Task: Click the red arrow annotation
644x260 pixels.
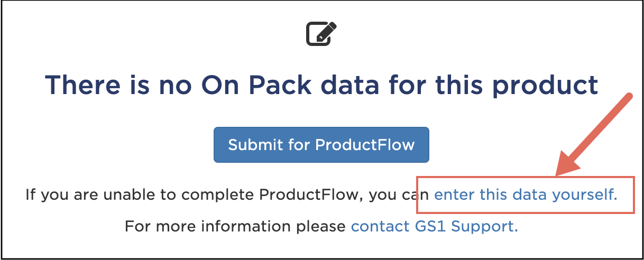Action: (x=592, y=134)
